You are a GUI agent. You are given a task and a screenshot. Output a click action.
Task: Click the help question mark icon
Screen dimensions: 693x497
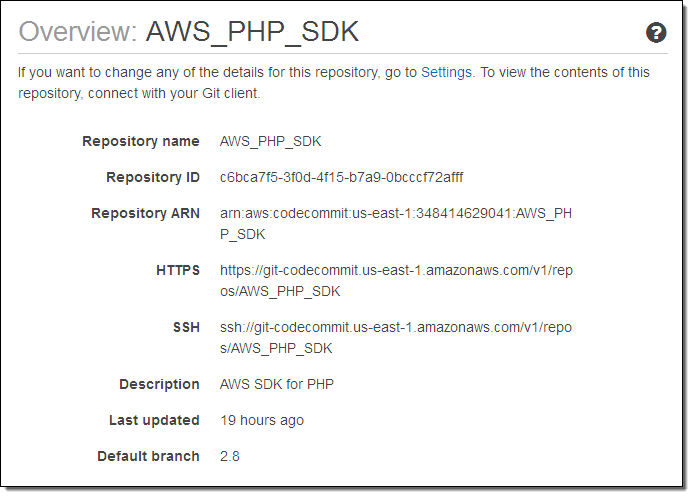tap(656, 33)
